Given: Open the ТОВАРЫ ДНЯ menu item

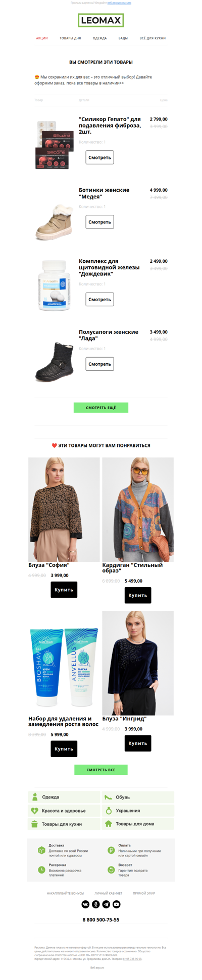Looking at the screenshot, I should click(70, 38).
